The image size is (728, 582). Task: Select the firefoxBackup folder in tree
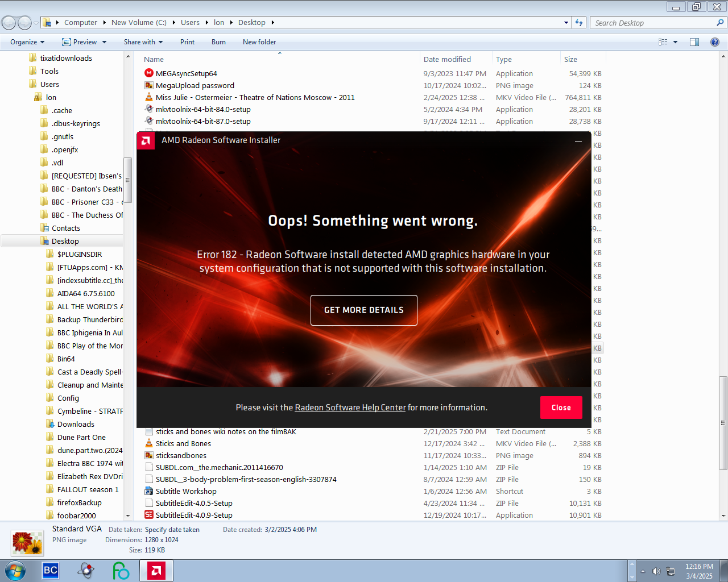(79, 502)
